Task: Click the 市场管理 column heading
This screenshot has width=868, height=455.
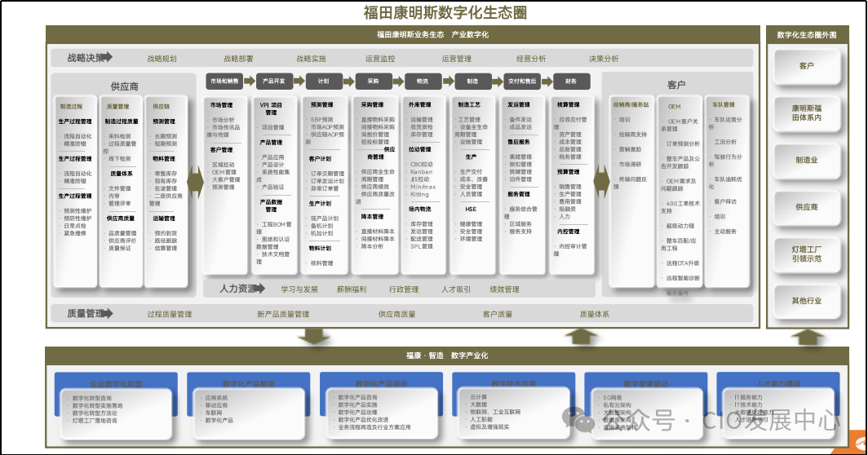Action: pyautogui.click(x=221, y=105)
